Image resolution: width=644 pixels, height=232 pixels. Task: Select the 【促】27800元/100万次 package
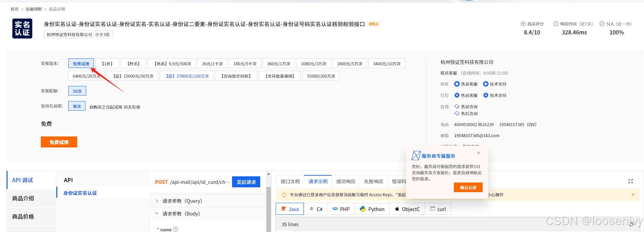[187, 76]
